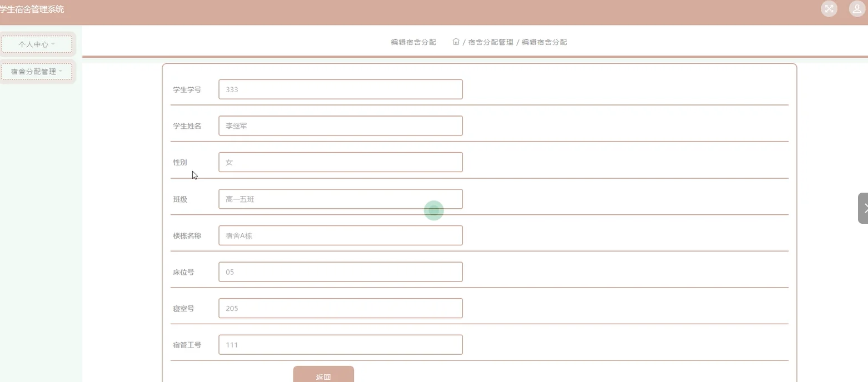Image resolution: width=868 pixels, height=382 pixels.
Task: Expand the 个人中心 dropdown chevron
Action: (x=53, y=44)
